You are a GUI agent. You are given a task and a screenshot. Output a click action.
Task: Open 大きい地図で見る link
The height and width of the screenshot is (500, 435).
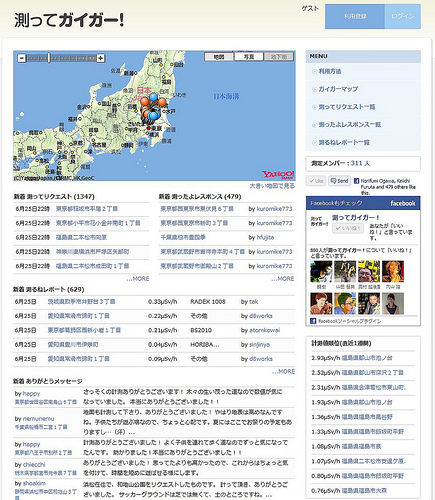272,186
